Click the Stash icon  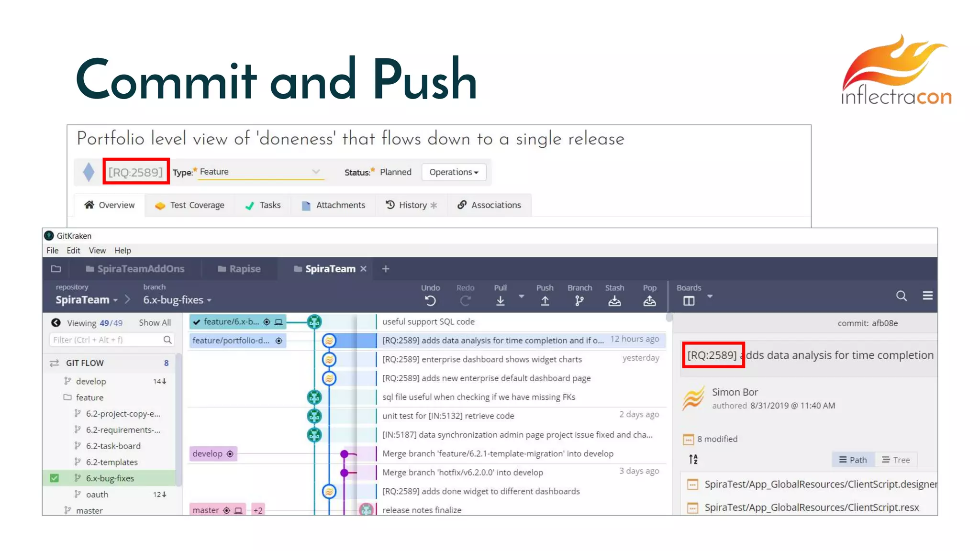coord(614,300)
